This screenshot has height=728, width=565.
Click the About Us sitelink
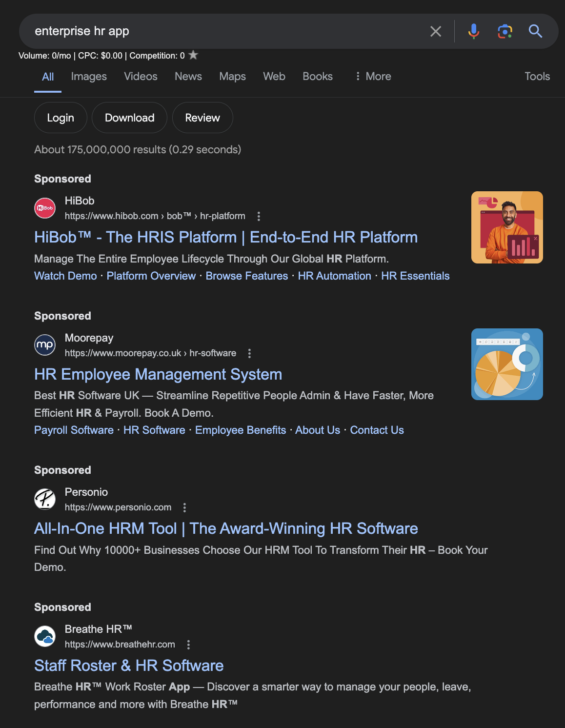pos(318,430)
